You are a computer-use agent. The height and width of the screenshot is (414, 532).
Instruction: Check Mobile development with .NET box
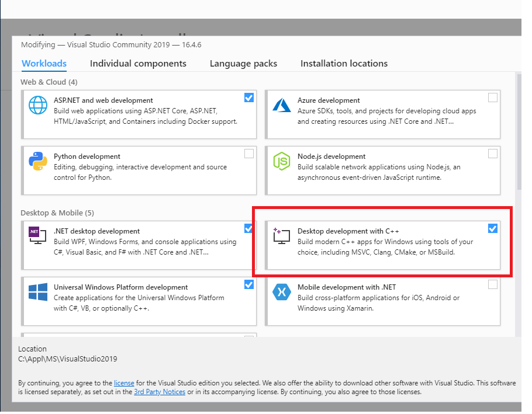[493, 284]
